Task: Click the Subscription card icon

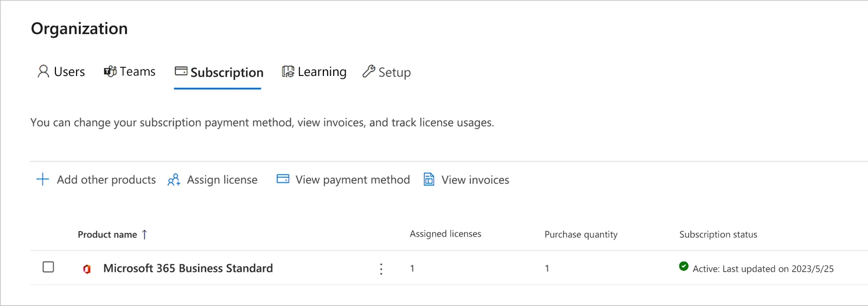Action: [181, 71]
